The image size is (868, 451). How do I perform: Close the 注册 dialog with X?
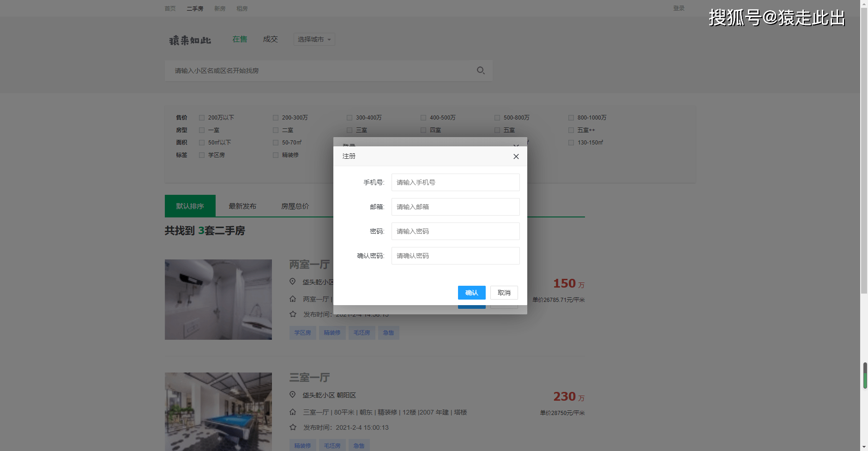coord(516,156)
